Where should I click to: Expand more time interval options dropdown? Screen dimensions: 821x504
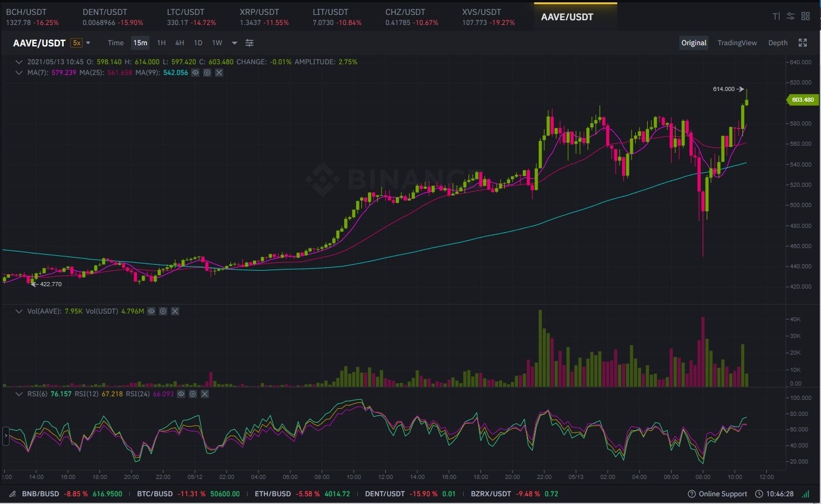pos(234,43)
